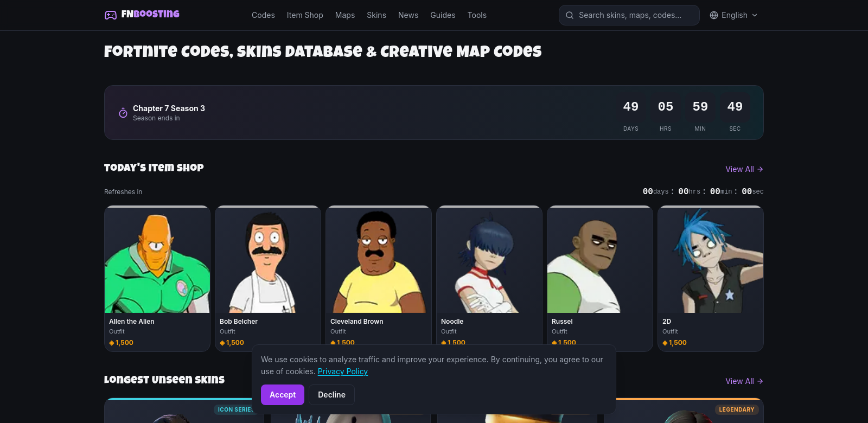The image size is (868, 423).
Task: Click the Refreshes in label
Action: (123, 192)
